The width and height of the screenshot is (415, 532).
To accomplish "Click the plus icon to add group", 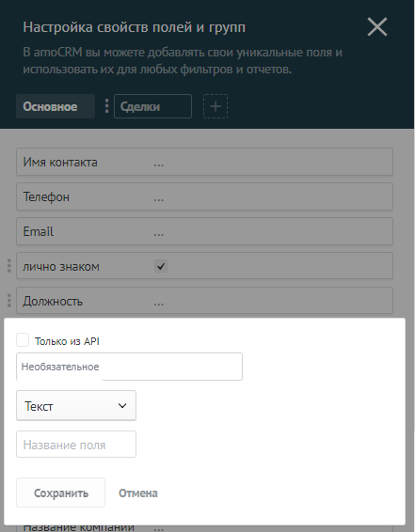I will pos(215,106).
